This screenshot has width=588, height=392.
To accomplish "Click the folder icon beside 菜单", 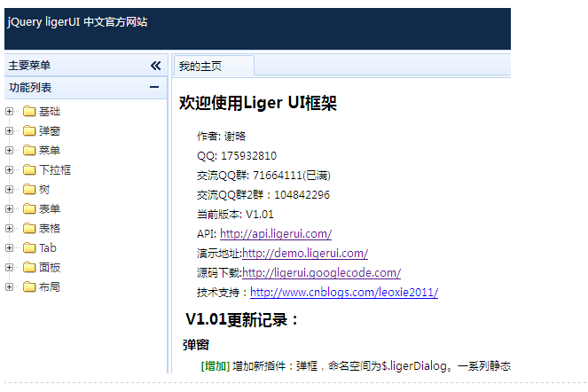I will coord(29,151).
